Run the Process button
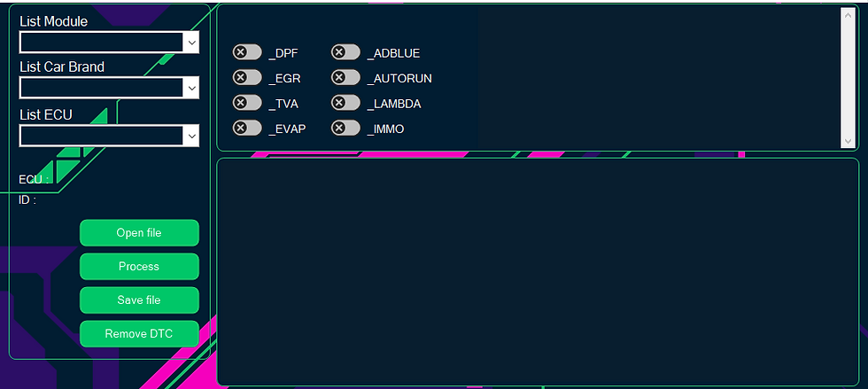Viewport: 868px width, 389px height. click(x=139, y=267)
